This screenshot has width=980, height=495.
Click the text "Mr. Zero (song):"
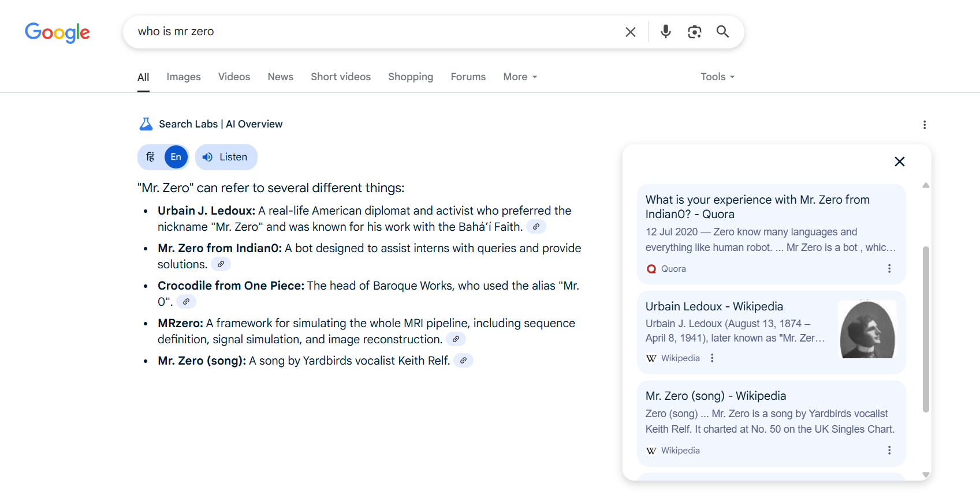point(202,361)
